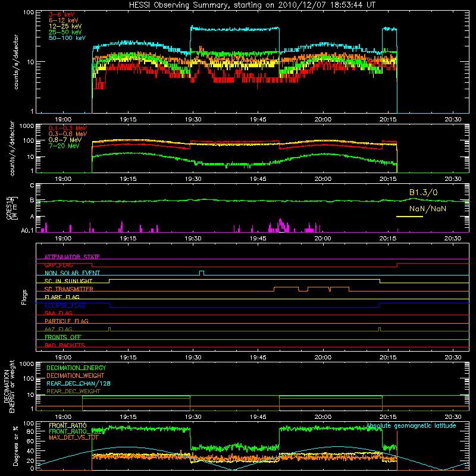Click the MAX_DET_VS_TOT legend entry
Image resolution: width=476 pixels, height=476 pixels.
(73, 437)
